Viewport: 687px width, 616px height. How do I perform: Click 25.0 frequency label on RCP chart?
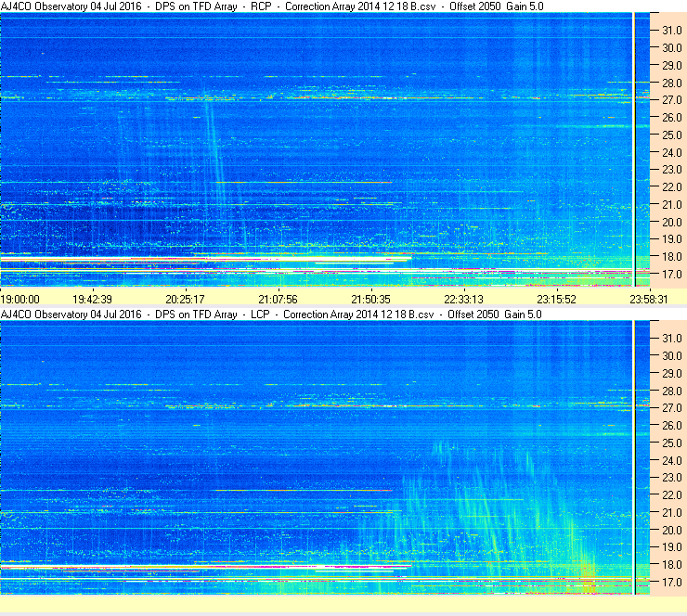point(672,135)
